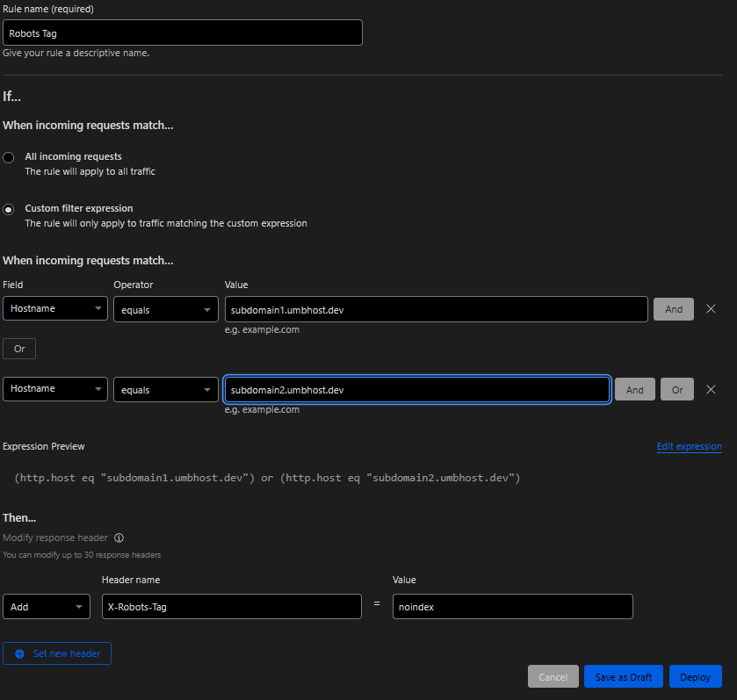Remove the subdomain2.umbhost.dev condition row
Screen dimensions: 737x700
(711, 389)
